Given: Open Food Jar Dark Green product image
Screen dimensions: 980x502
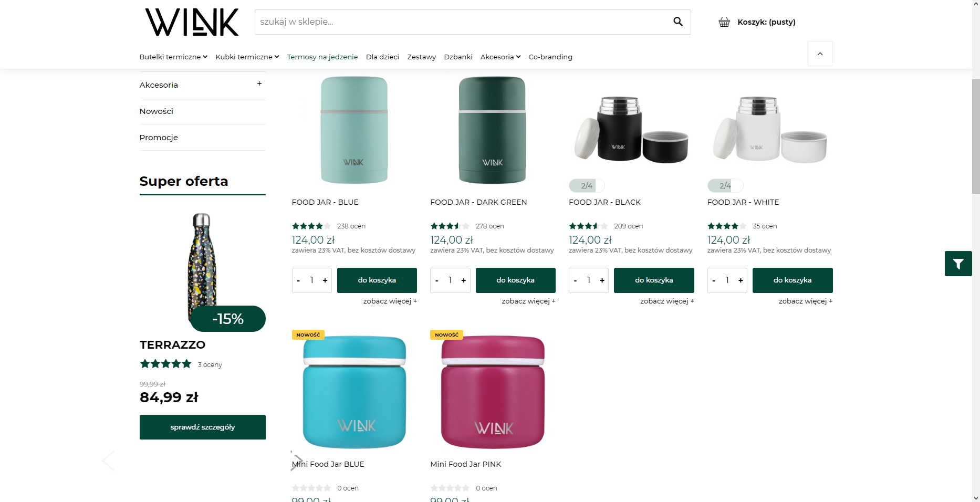Looking at the screenshot, I should click(493, 130).
